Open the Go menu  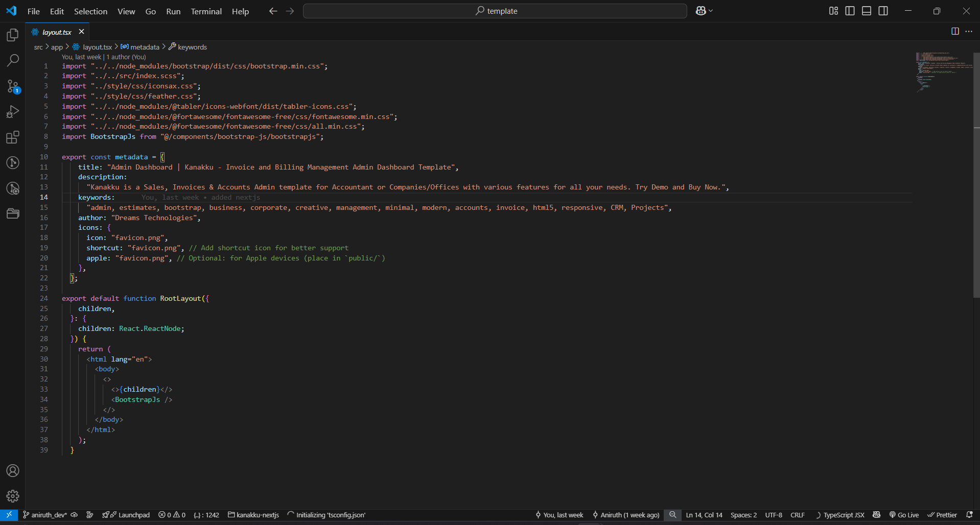pos(151,11)
